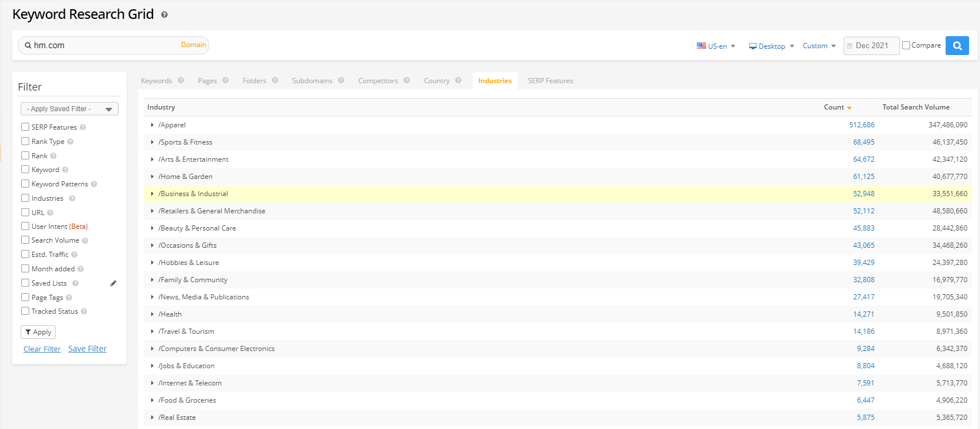Click the Clear Filter link
This screenshot has width=980, height=429.
click(x=42, y=349)
